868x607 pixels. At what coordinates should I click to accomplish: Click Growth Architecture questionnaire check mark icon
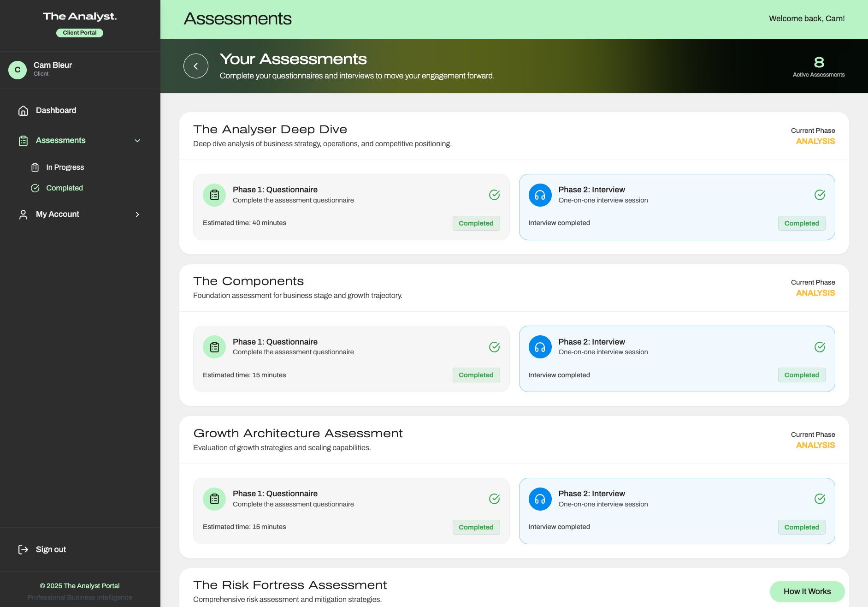(494, 499)
